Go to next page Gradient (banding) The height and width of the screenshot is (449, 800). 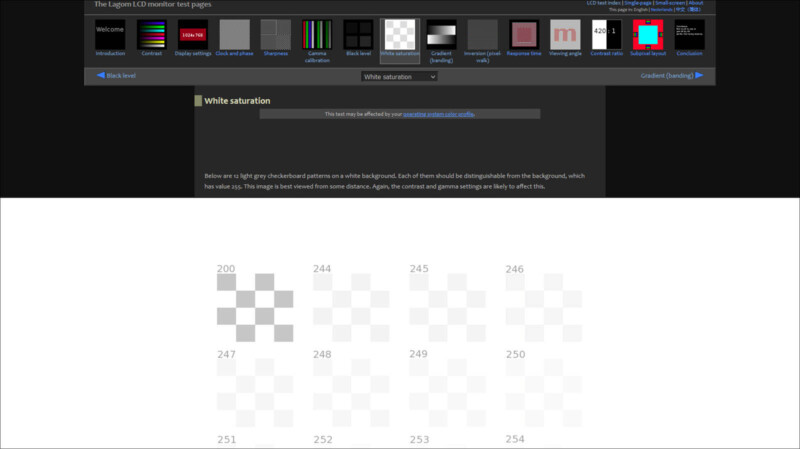pos(671,75)
